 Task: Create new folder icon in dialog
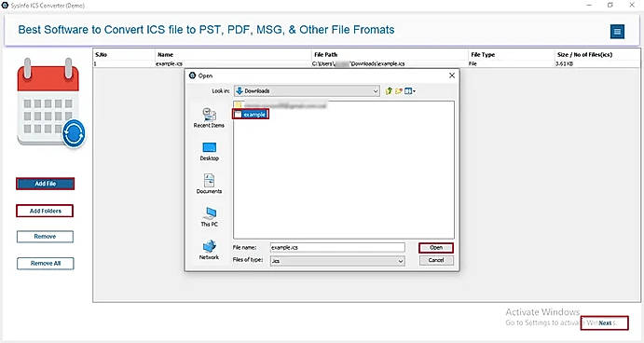398,90
